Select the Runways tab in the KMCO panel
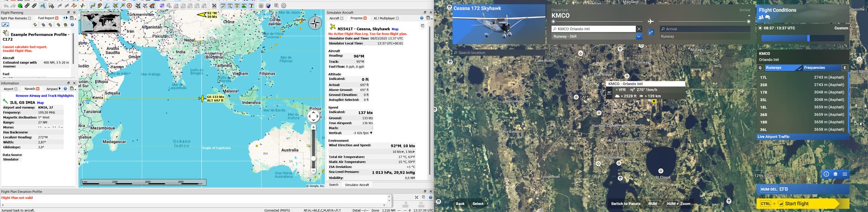This screenshot has height=212, width=868. 783,68
